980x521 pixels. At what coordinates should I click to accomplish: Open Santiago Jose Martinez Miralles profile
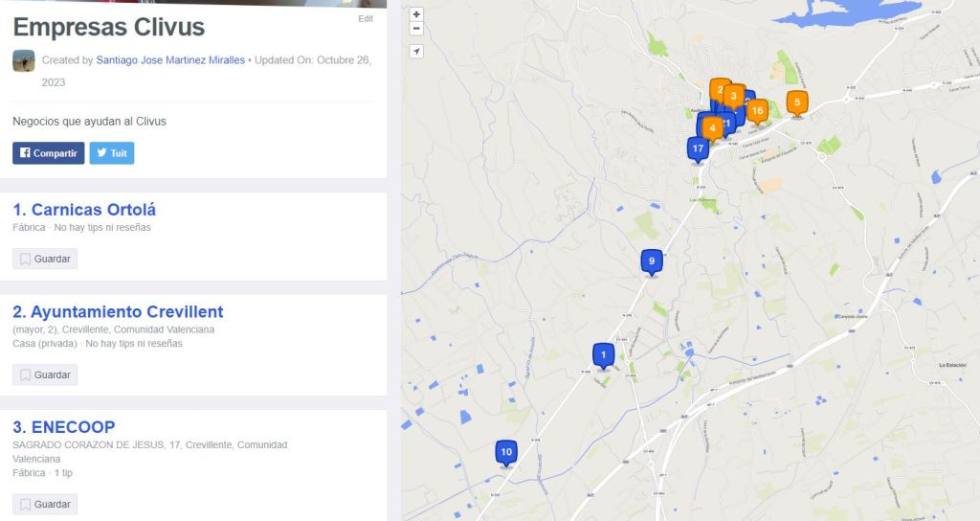click(170, 60)
